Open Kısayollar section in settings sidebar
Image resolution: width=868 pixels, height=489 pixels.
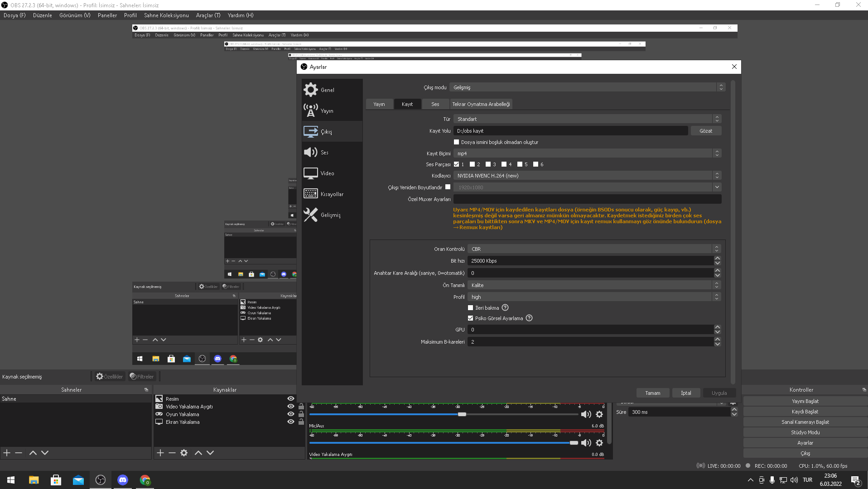click(332, 194)
